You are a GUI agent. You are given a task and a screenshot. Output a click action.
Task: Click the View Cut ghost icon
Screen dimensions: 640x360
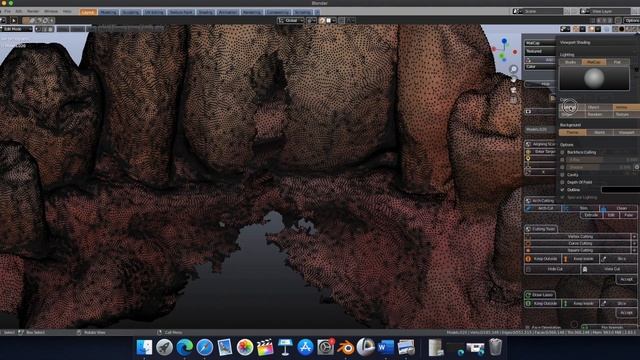tap(585, 269)
